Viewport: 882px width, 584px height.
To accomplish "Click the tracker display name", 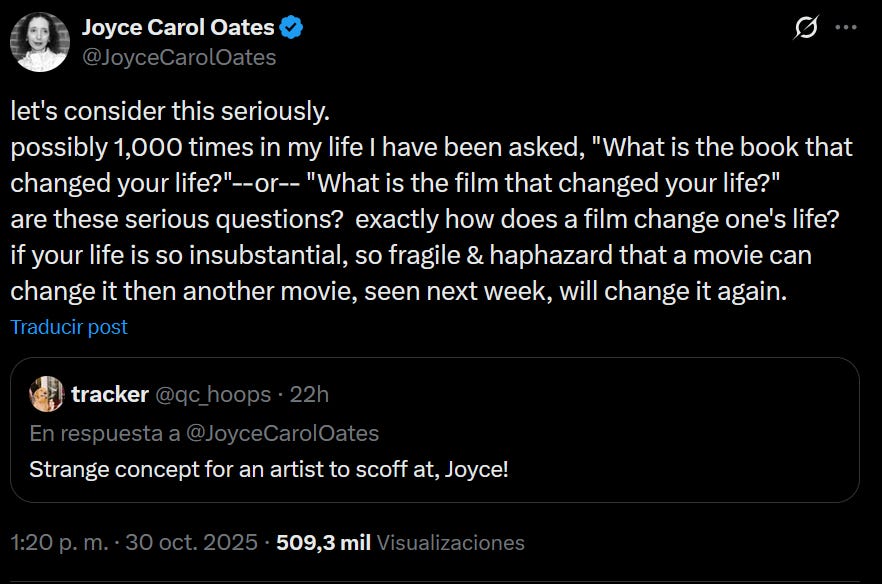I will click(x=110, y=394).
